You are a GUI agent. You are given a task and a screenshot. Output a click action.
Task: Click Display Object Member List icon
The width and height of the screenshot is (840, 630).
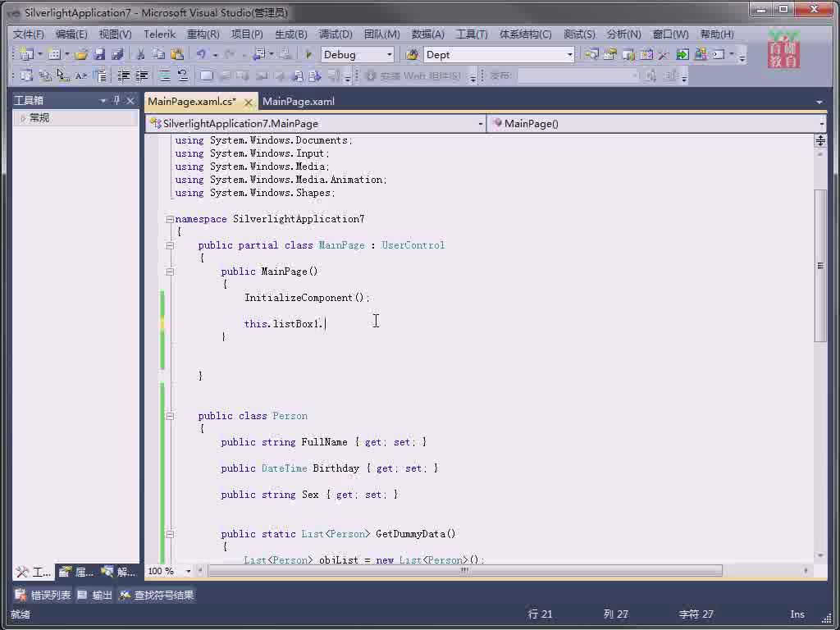pyautogui.click(x=27, y=75)
